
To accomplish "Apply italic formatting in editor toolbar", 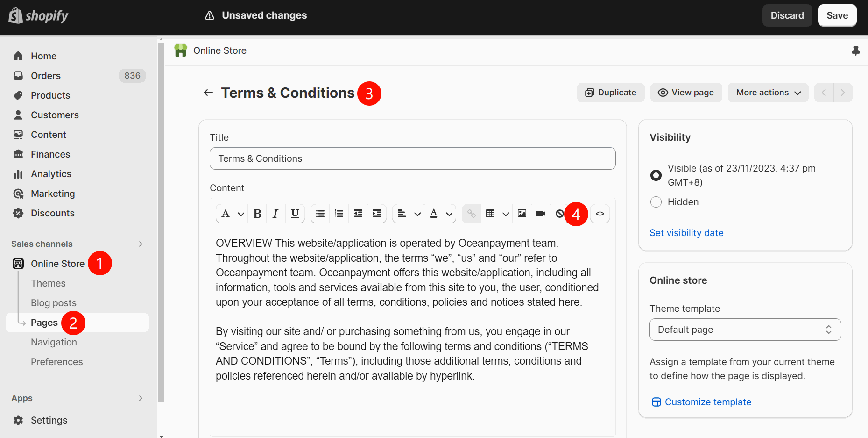I will point(275,214).
